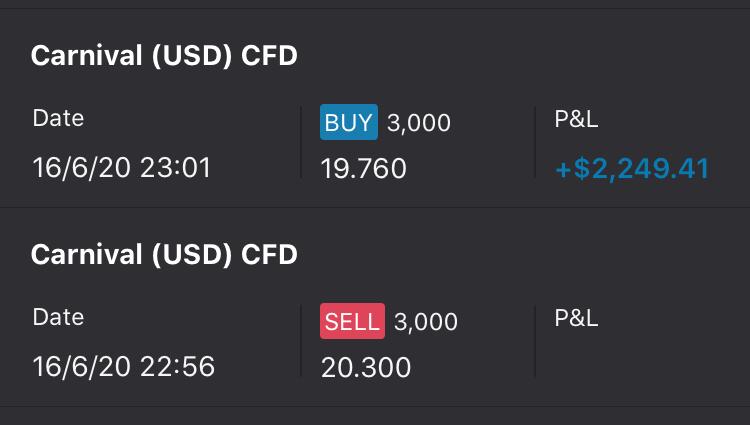Click the divider line between both trades

[x=375, y=208]
